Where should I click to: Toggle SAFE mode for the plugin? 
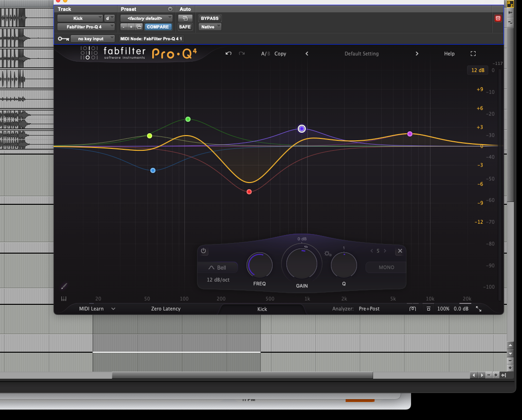pos(185,27)
